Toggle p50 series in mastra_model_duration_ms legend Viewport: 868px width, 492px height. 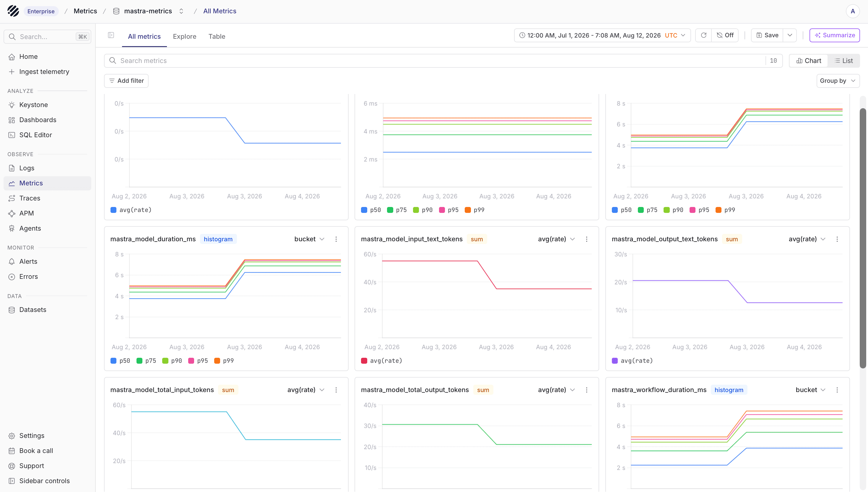[x=120, y=361]
